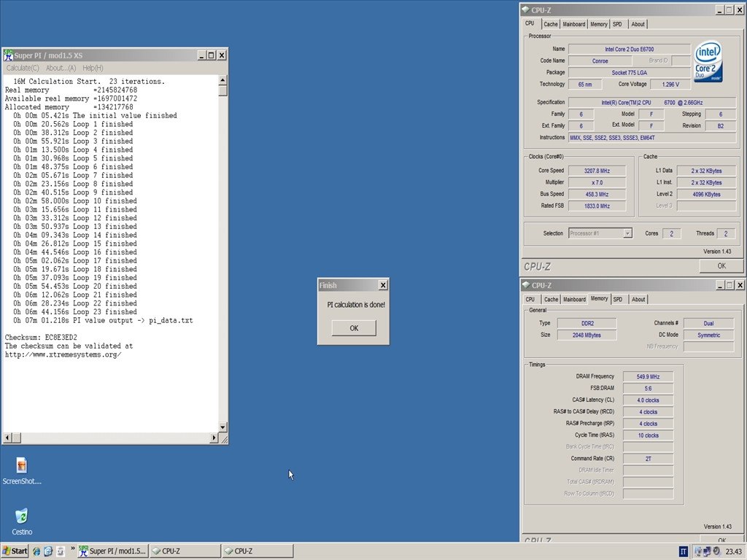Switch to the Cache tab in the lower CPU-Z window
The width and height of the screenshot is (747, 560).
(551, 300)
